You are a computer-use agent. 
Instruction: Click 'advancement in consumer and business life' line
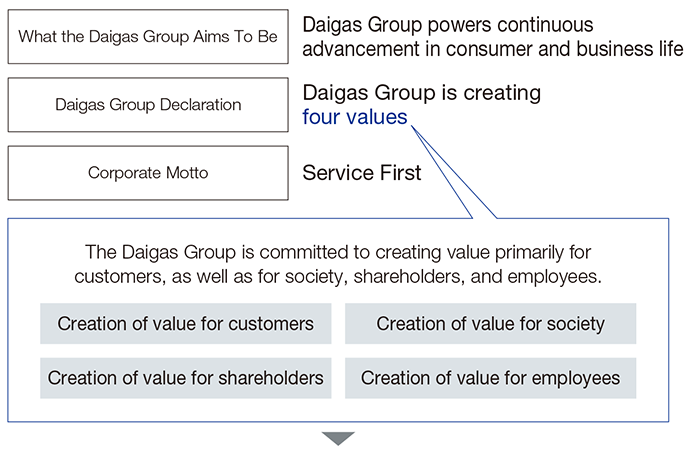pos(493,49)
